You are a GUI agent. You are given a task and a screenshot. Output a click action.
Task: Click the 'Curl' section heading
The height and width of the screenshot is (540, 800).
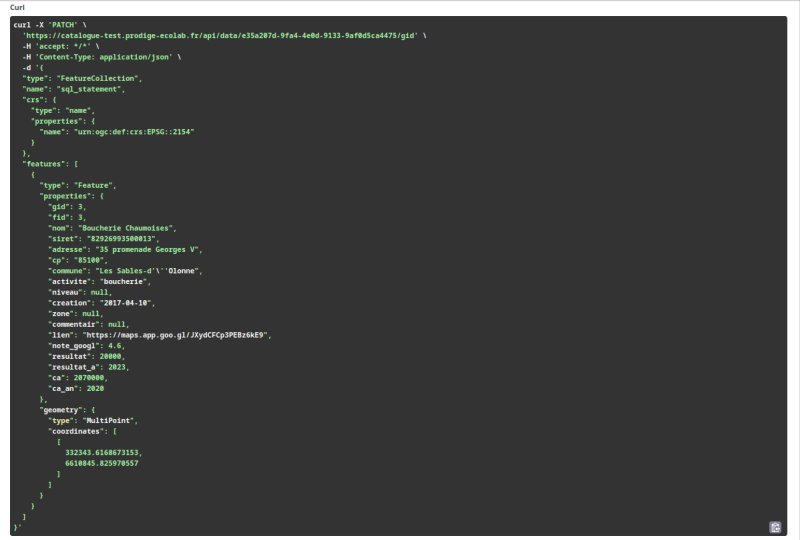18,7
